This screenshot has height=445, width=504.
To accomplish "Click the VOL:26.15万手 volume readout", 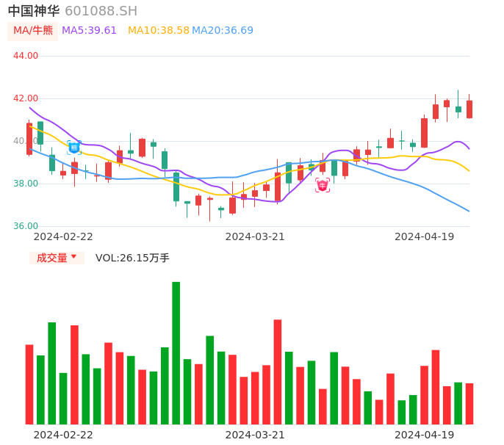I will pos(132,258).
